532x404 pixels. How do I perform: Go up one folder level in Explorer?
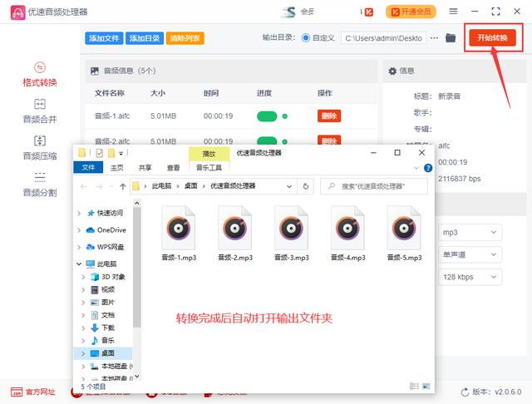tap(123, 186)
